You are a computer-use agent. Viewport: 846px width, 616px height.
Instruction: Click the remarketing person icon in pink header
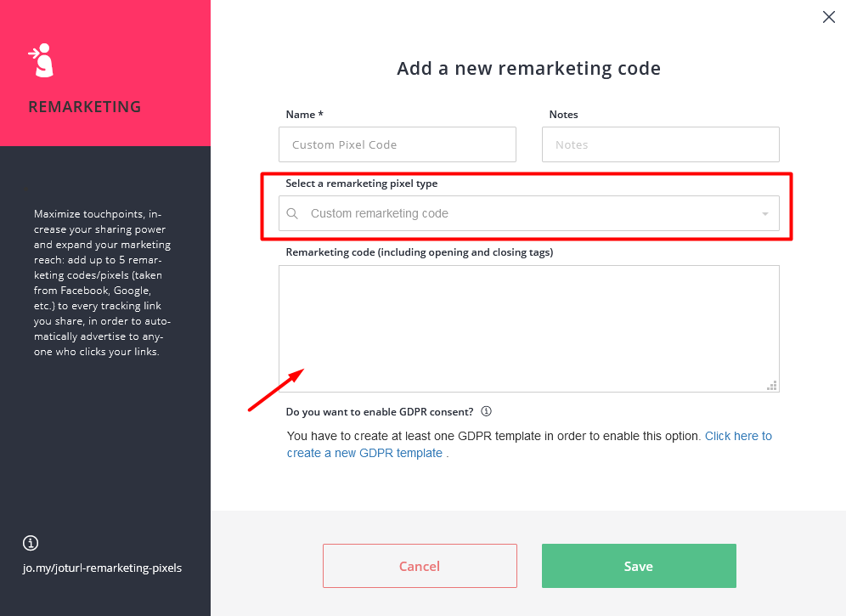[42, 60]
